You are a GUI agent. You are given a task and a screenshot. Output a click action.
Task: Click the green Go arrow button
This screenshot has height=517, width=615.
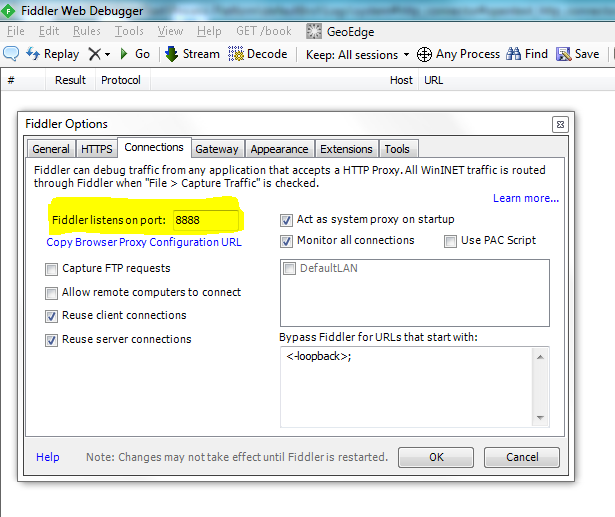tap(135, 54)
